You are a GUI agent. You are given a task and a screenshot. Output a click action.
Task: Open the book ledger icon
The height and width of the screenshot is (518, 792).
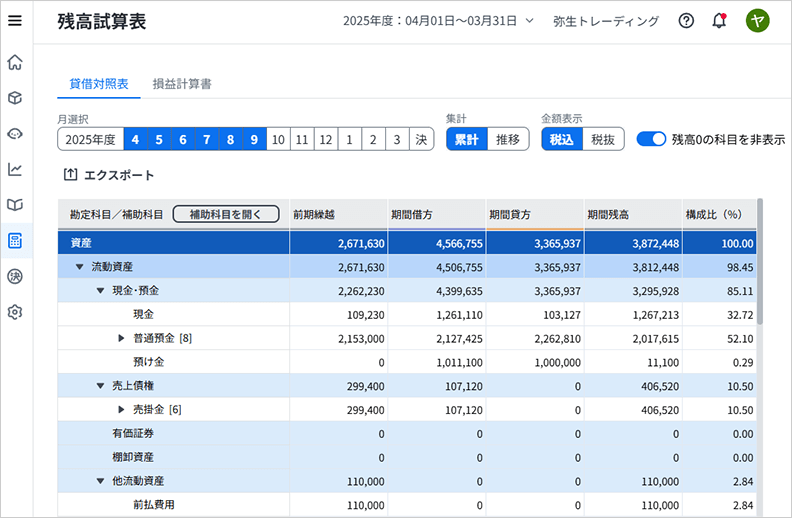click(x=15, y=205)
